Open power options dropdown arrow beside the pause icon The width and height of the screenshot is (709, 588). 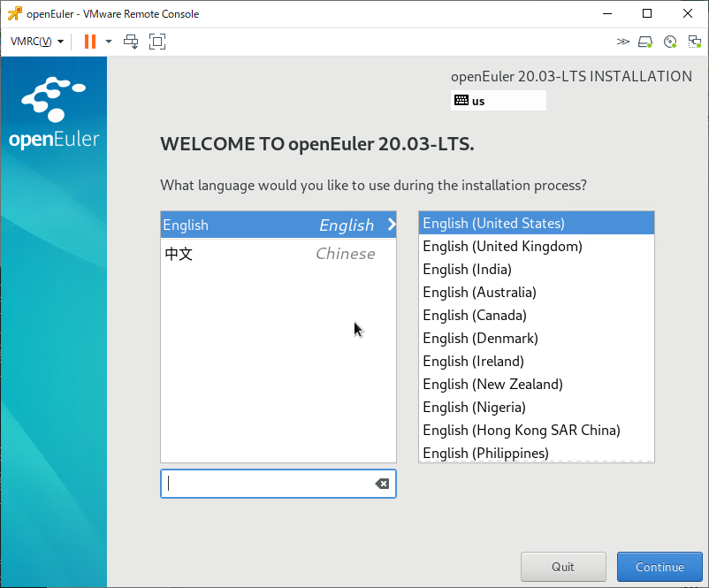coord(109,42)
